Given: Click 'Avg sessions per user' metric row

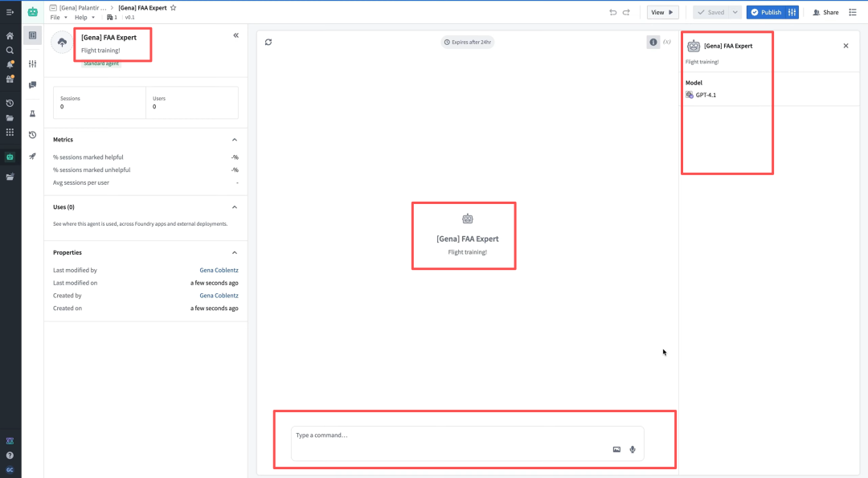Looking at the screenshot, I should tap(145, 182).
